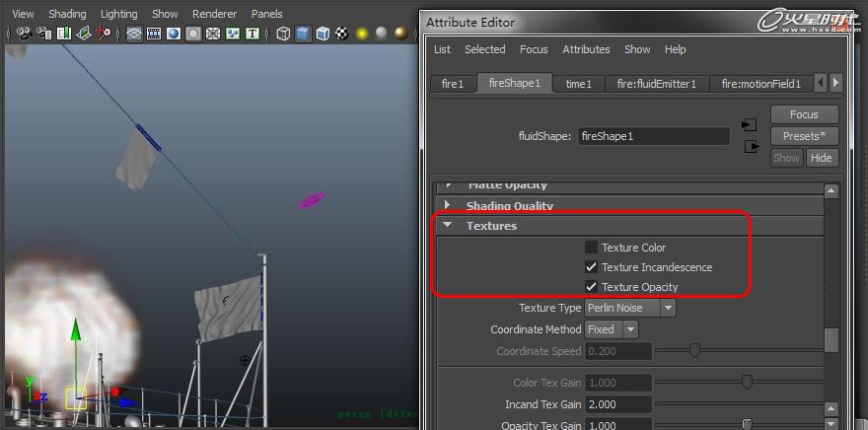Screen dimensions: 868x430
Task: Toggle the Safe Action icon
Action: pyautogui.click(x=233, y=35)
